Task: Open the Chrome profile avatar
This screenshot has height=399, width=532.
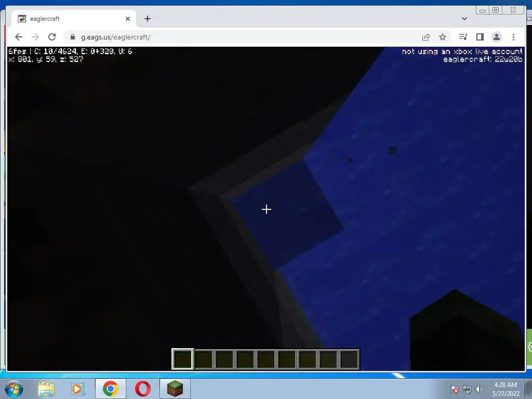Action: pyautogui.click(x=496, y=37)
